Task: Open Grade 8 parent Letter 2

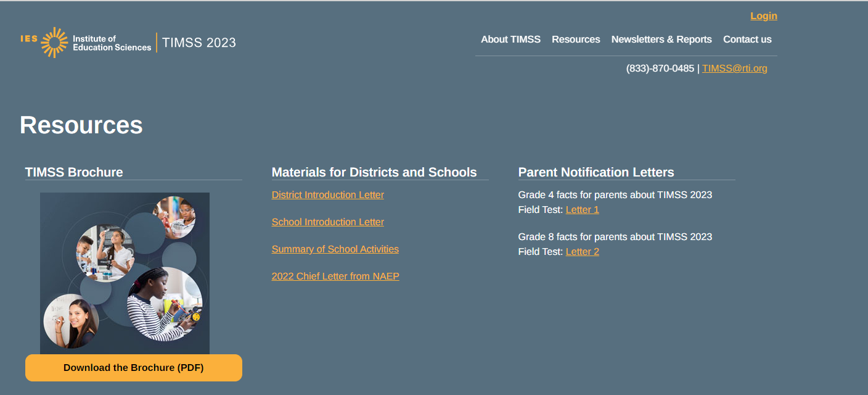Action: coord(582,252)
